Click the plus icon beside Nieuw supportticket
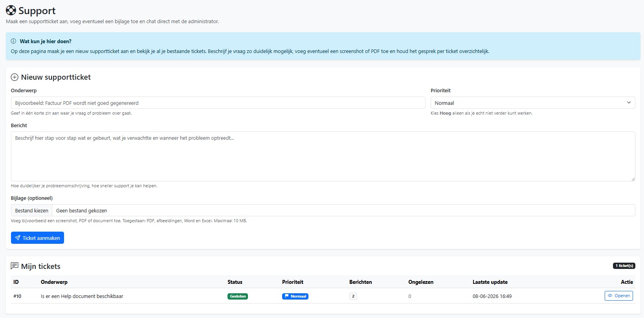644x318 pixels. coord(15,77)
